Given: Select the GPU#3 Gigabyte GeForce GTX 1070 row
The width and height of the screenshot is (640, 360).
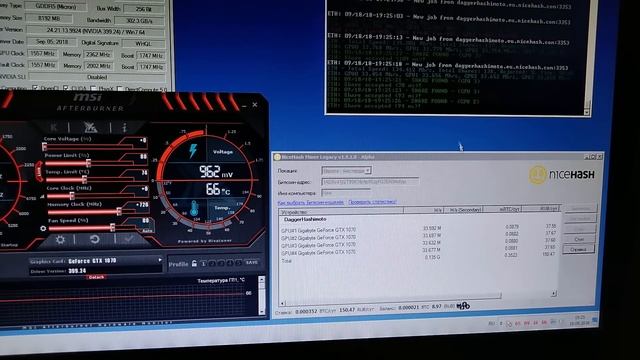Looking at the screenshot, I should pyautogui.click(x=418, y=244).
